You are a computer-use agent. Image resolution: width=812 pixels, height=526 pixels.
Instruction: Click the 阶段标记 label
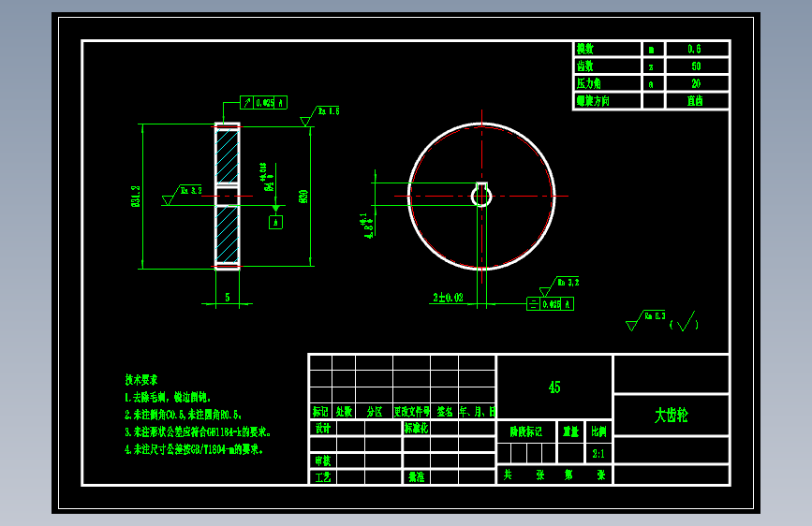[526, 431]
